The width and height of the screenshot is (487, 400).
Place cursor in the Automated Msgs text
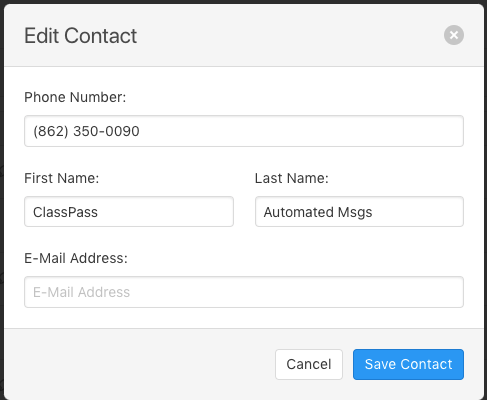(318, 212)
